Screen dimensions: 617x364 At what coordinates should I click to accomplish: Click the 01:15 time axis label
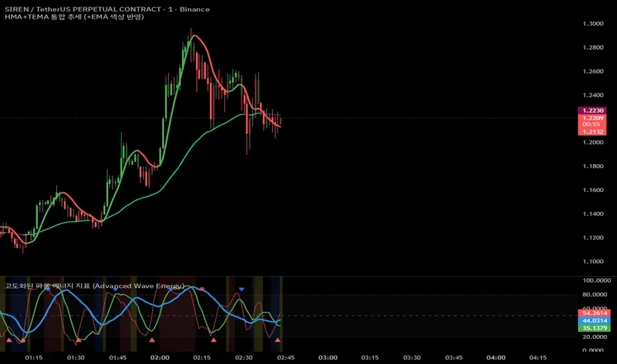click(34, 357)
